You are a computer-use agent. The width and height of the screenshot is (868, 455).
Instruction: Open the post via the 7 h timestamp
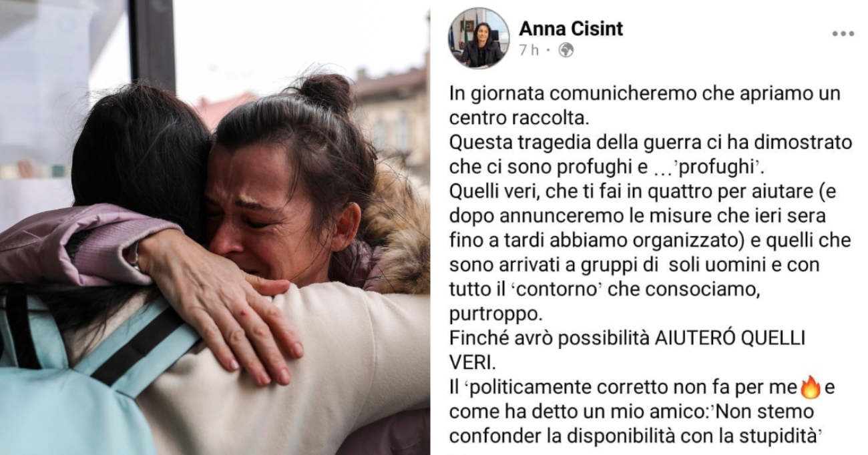[x=528, y=50]
